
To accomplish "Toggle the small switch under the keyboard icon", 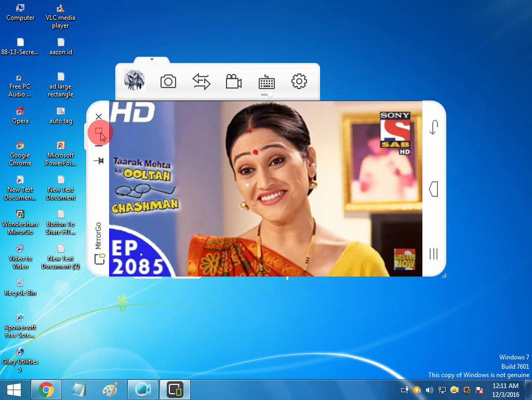I will pos(267,95).
